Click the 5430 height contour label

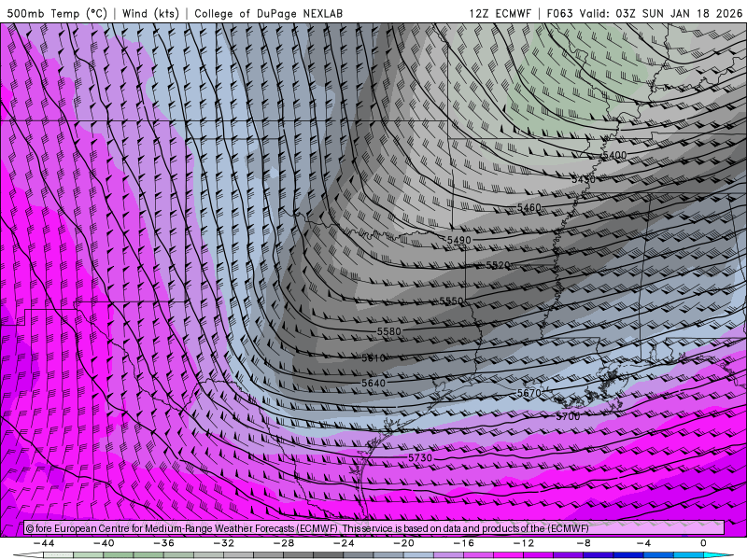coord(584,179)
